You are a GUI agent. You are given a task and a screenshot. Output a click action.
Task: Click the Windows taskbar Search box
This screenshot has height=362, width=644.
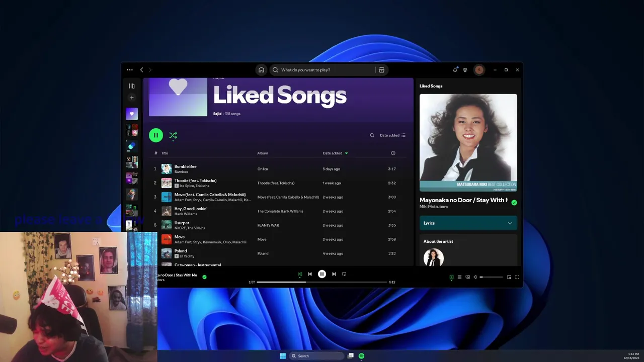pos(317,356)
